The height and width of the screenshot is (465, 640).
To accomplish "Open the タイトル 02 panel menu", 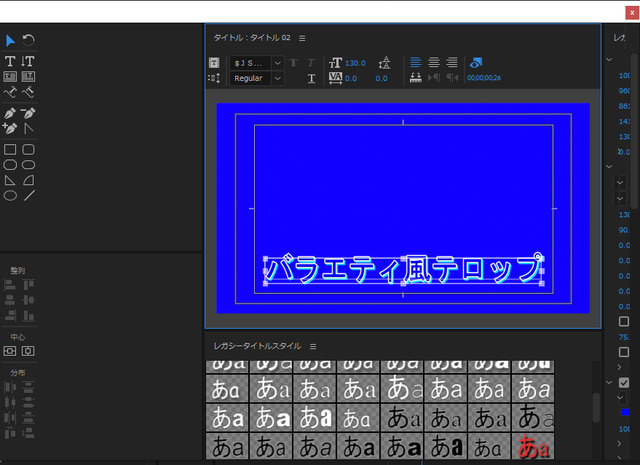I will tap(302, 38).
